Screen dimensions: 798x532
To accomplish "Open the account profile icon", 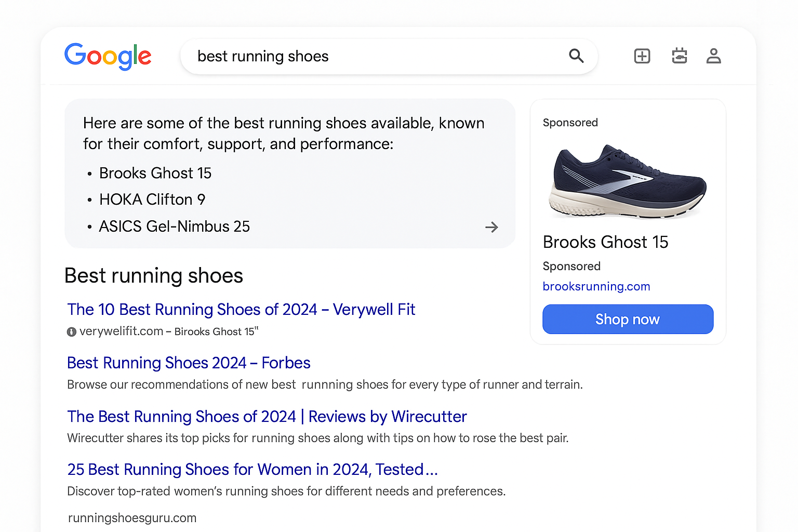I will tap(713, 56).
